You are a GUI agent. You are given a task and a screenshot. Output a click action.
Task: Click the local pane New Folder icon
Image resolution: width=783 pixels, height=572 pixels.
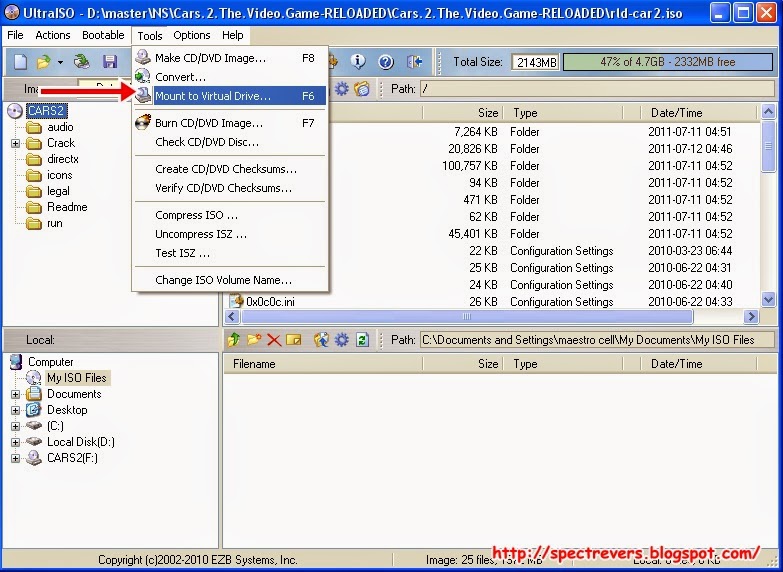click(254, 340)
